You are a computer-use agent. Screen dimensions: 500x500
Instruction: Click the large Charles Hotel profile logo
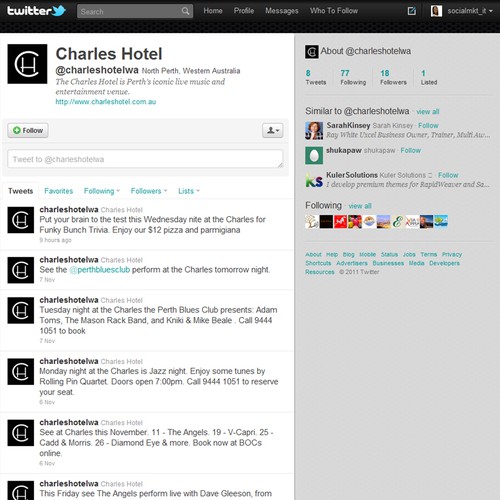coord(27,64)
